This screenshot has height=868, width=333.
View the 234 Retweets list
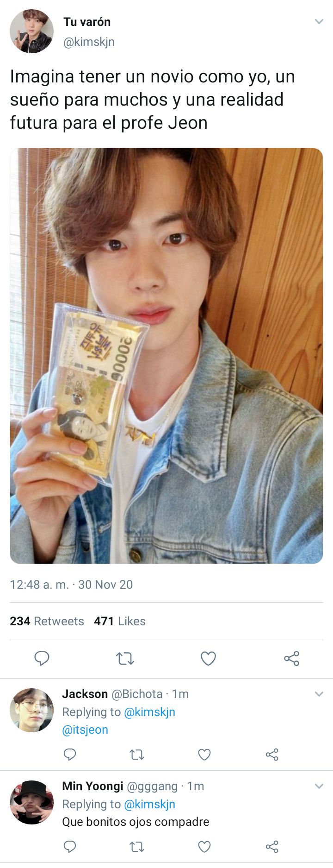(47, 621)
